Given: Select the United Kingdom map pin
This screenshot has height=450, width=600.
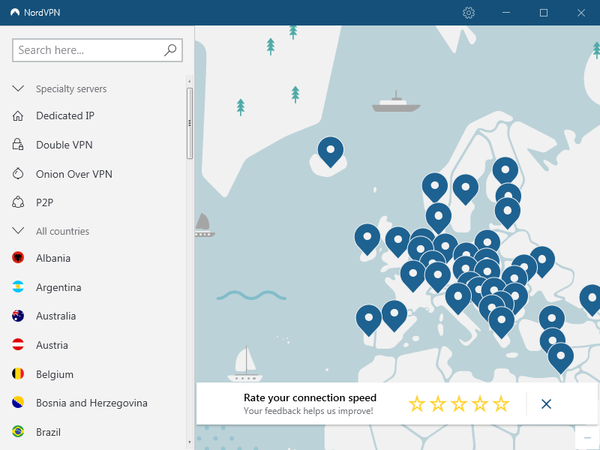Looking at the screenshot, I should pyautogui.click(x=398, y=241).
